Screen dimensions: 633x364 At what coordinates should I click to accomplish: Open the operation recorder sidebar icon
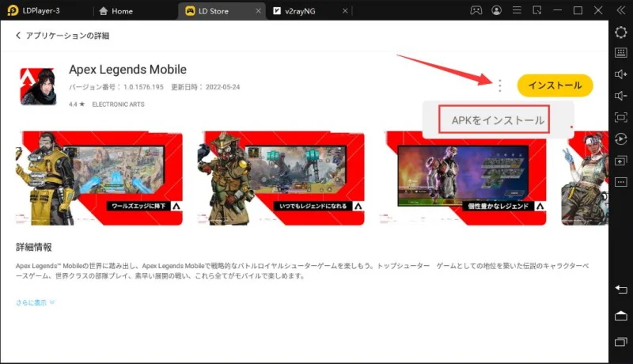click(x=621, y=139)
